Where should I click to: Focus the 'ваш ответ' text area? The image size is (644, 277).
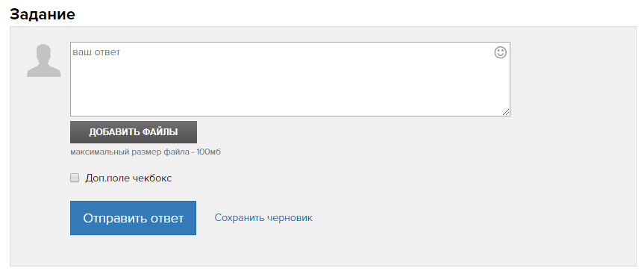(x=290, y=79)
